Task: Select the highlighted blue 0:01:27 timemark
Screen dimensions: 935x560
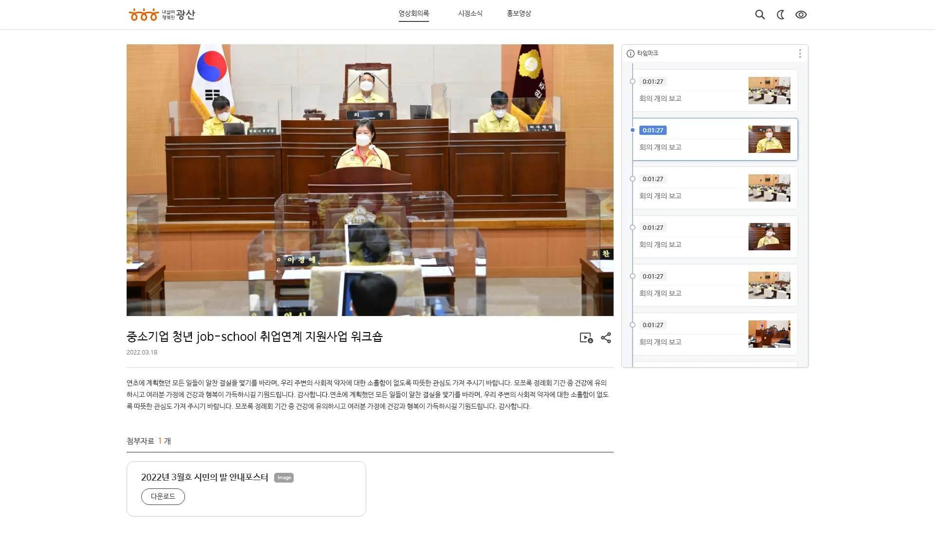Action: (653, 131)
